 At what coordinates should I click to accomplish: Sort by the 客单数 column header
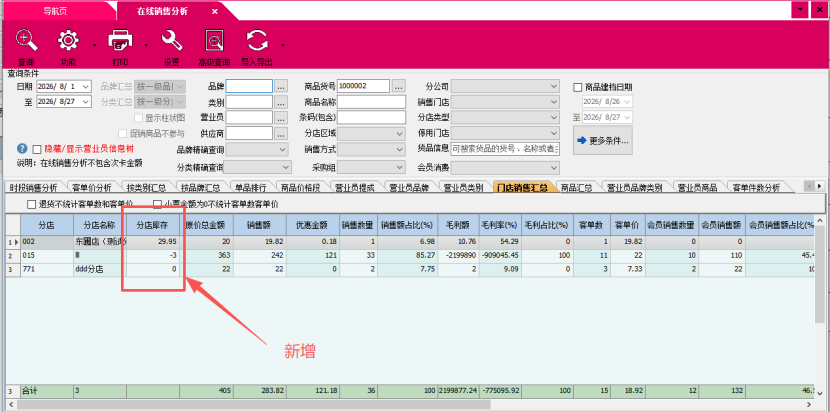592,225
